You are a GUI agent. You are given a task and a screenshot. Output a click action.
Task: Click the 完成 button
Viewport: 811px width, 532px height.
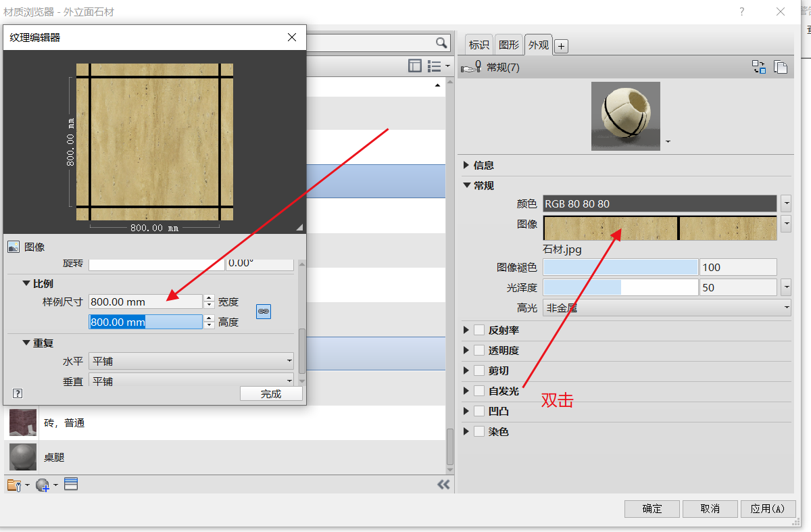(271, 393)
